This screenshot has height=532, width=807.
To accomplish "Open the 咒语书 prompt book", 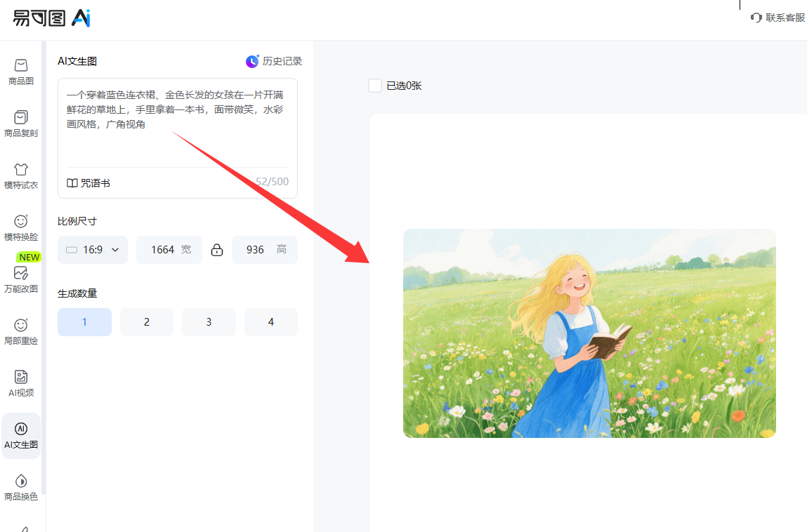I will click(x=88, y=183).
